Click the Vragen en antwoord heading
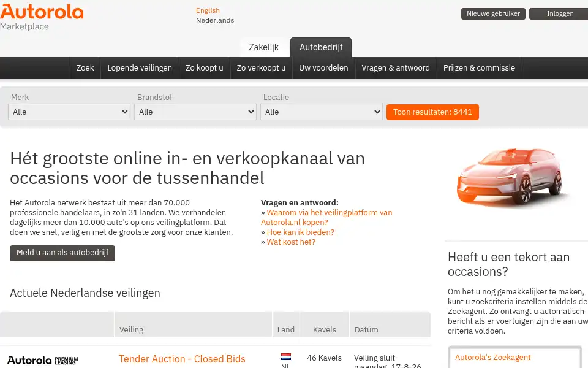Viewport: 588px width, 368px height. click(300, 203)
